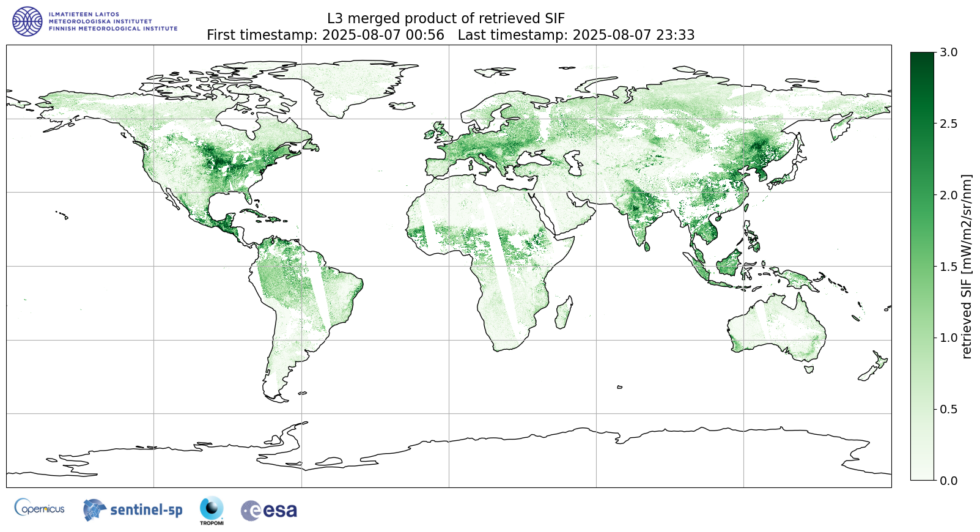Click the Sentinel-5P satellite logo
The width and height of the screenshot is (980, 532).
click(x=133, y=509)
